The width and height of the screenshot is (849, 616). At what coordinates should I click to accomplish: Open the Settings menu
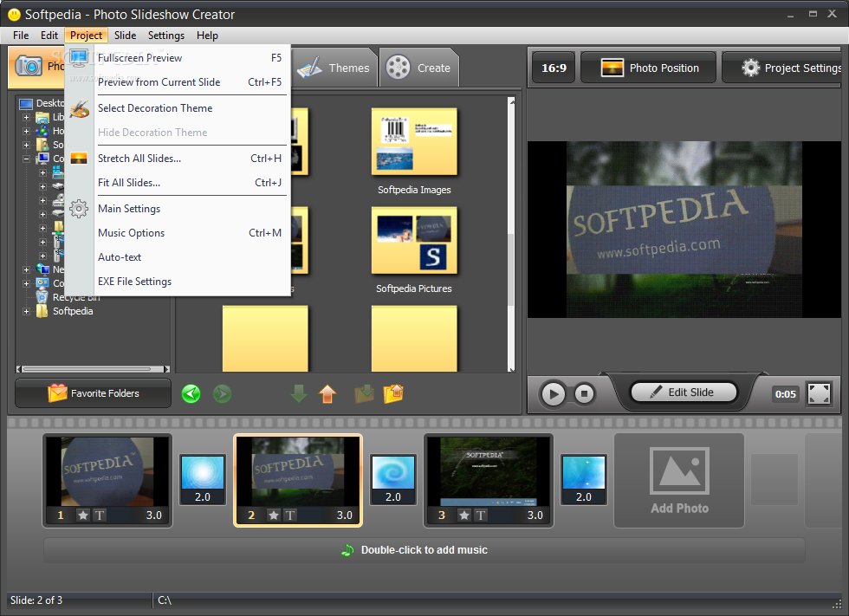[166, 36]
